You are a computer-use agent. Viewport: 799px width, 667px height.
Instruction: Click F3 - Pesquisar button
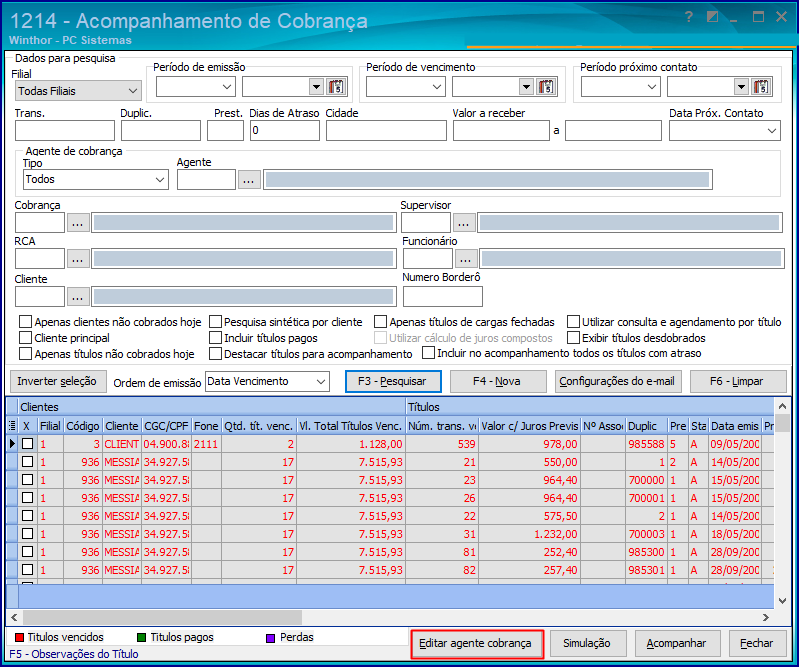point(393,381)
